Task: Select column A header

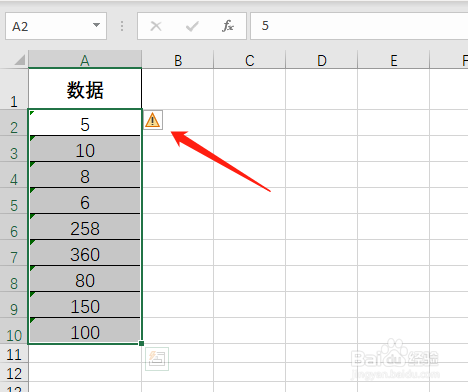Action: [x=85, y=59]
